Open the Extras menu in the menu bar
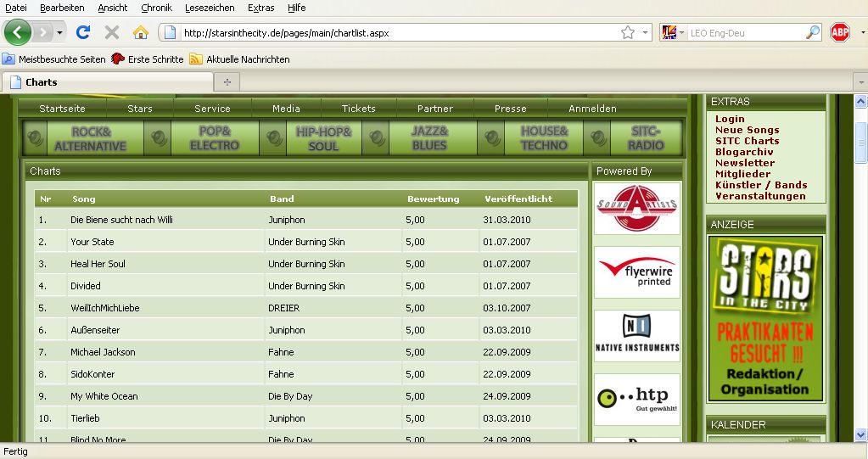 [x=260, y=8]
